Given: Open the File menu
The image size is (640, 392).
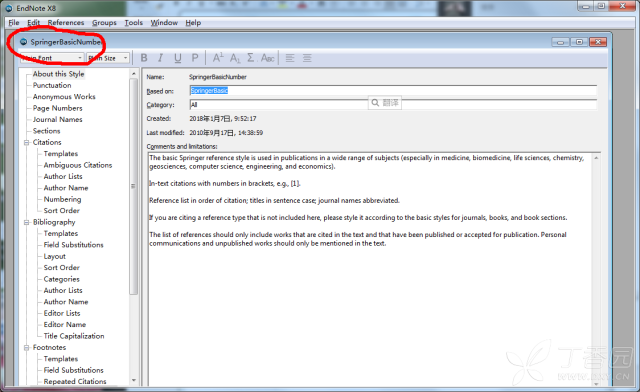Looking at the screenshot, I should click(14, 22).
